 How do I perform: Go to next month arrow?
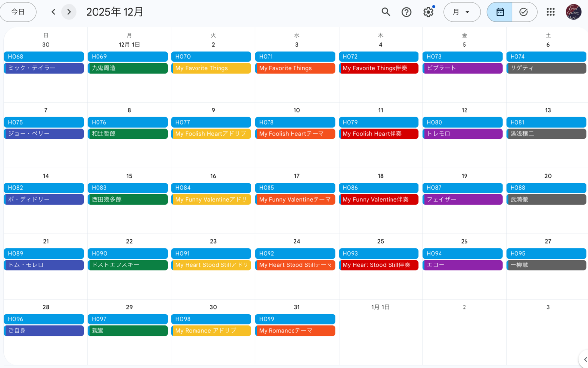(x=69, y=12)
